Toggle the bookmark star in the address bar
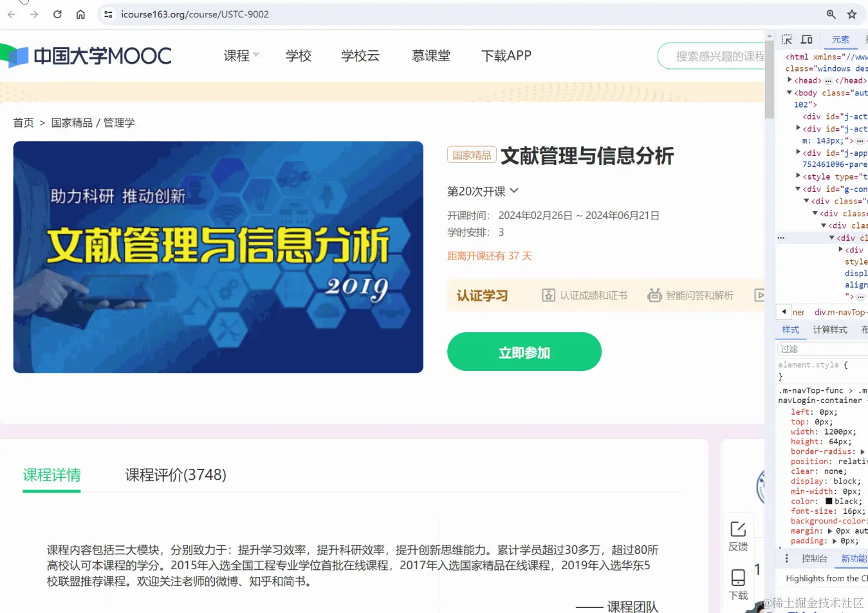This screenshot has width=868, height=613. click(x=852, y=14)
